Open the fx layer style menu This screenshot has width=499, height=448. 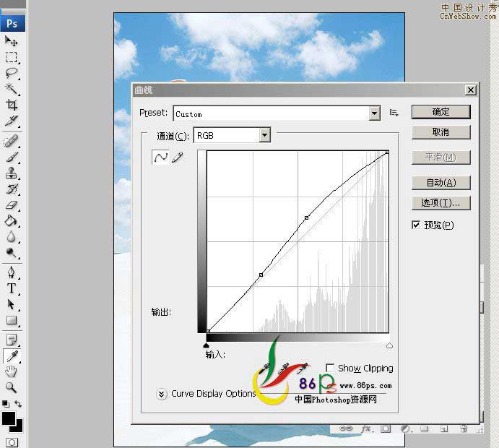367,429
